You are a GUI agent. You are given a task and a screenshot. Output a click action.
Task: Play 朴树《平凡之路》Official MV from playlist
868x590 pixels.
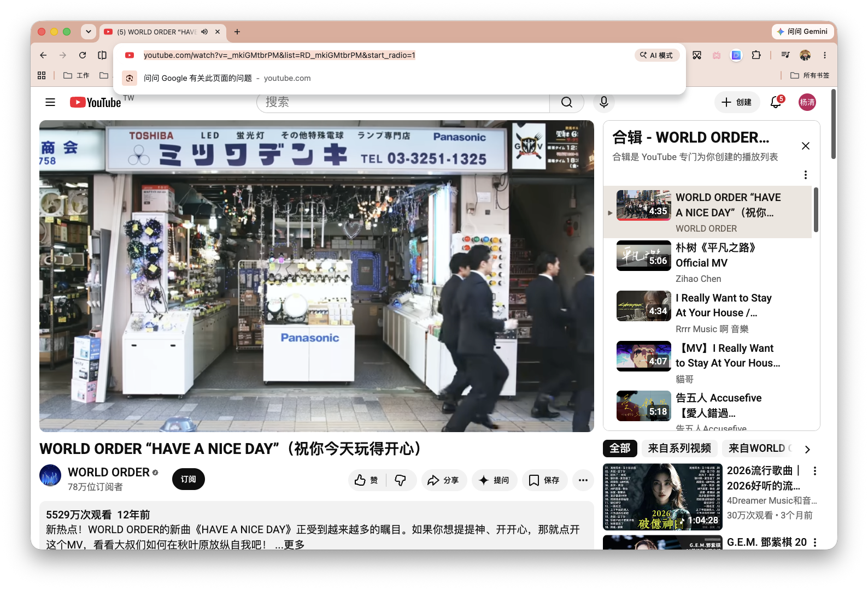pyautogui.click(x=707, y=262)
